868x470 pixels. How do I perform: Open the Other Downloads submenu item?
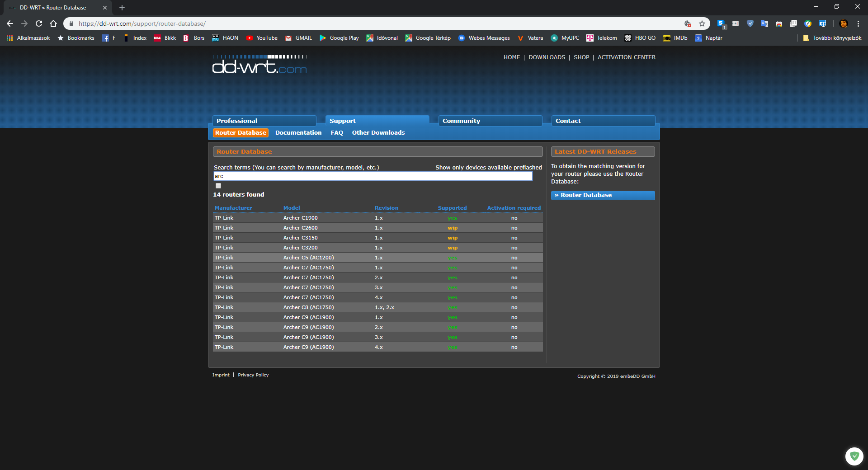click(x=378, y=133)
